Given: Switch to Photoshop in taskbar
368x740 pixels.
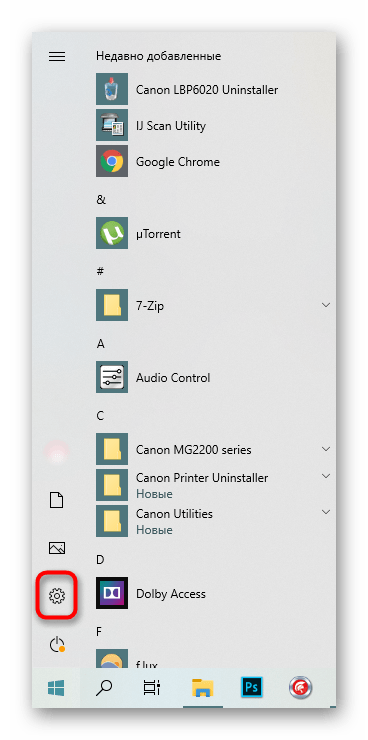Looking at the screenshot, I should click(251, 688).
